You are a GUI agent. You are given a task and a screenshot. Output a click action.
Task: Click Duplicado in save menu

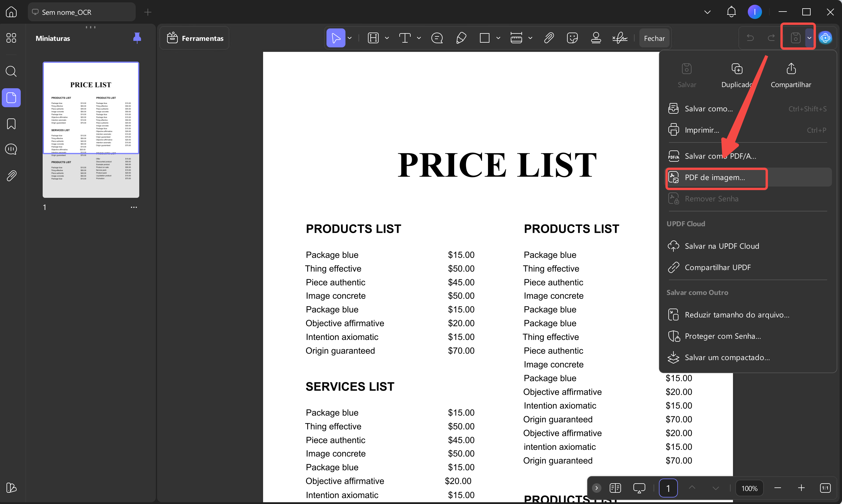click(x=737, y=76)
